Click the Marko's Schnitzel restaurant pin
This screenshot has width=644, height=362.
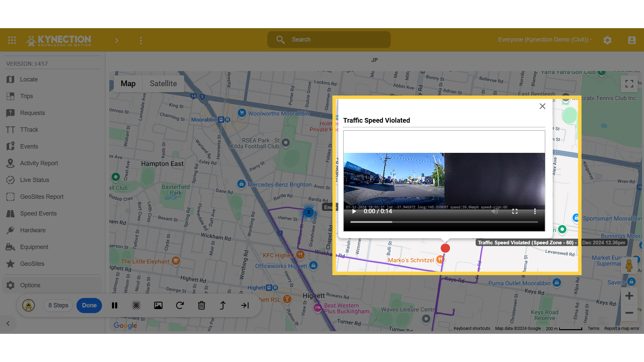coord(440,260)
